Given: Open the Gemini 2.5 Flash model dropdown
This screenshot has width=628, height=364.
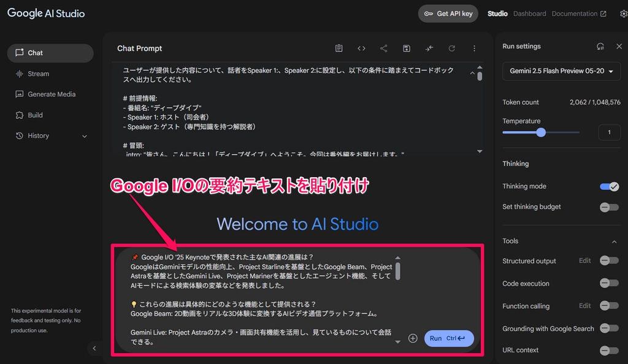Looking at the screenshot, I should pos(561,71).
